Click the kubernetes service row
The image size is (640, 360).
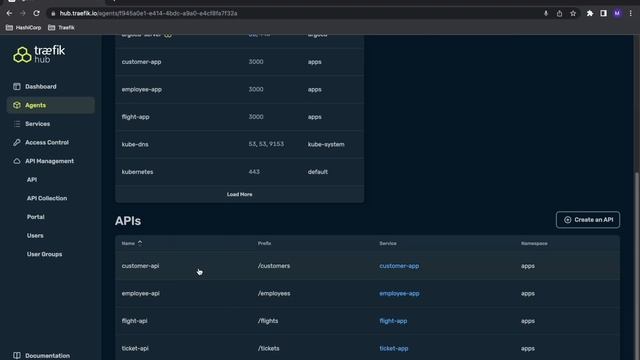click(x=240, y=172)
